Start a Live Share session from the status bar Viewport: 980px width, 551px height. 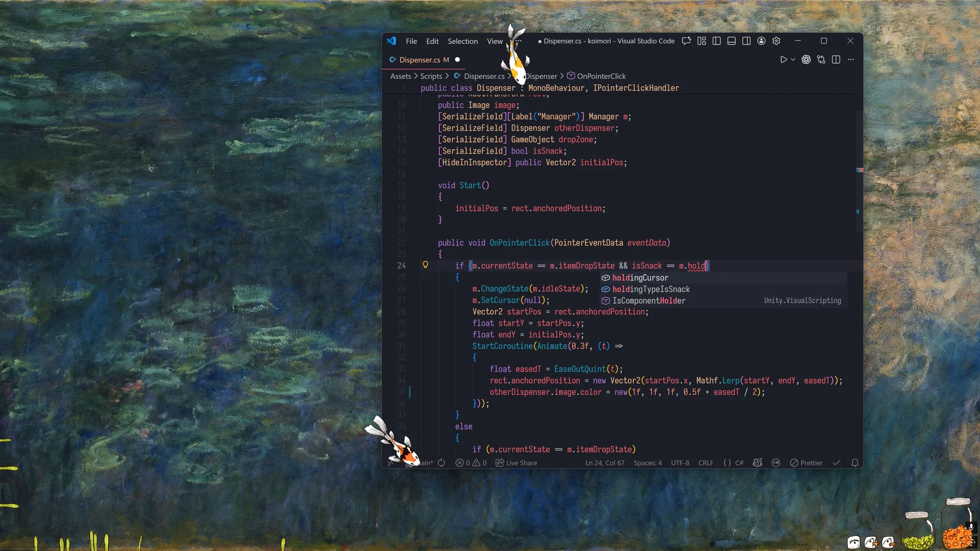coord(516,463)
